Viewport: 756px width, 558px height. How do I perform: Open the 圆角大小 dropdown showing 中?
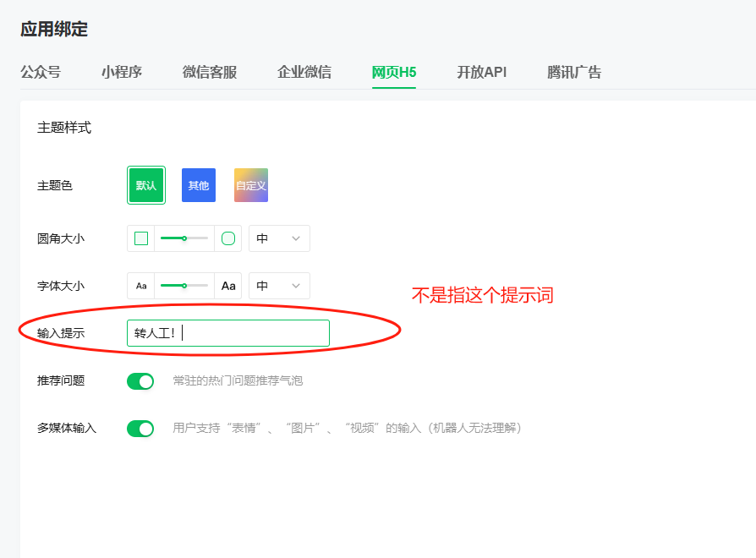pos(279,238)
